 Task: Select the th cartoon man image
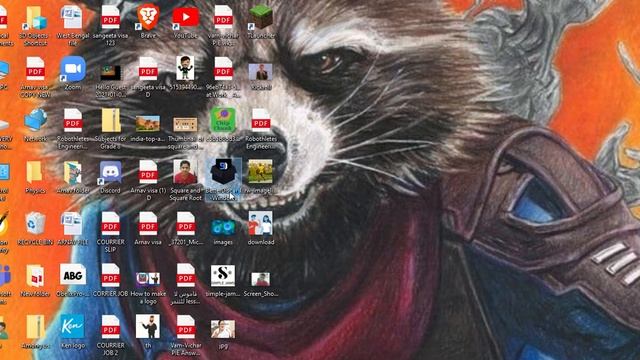[148, 327]
